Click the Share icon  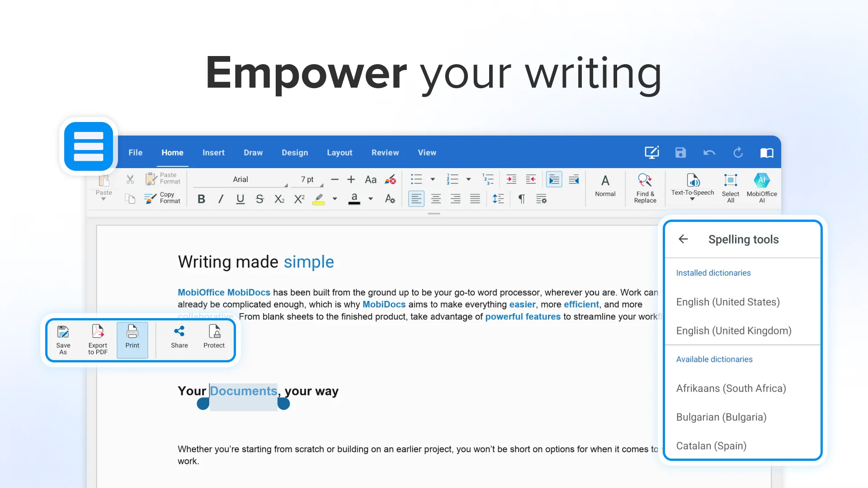point(179,337)
